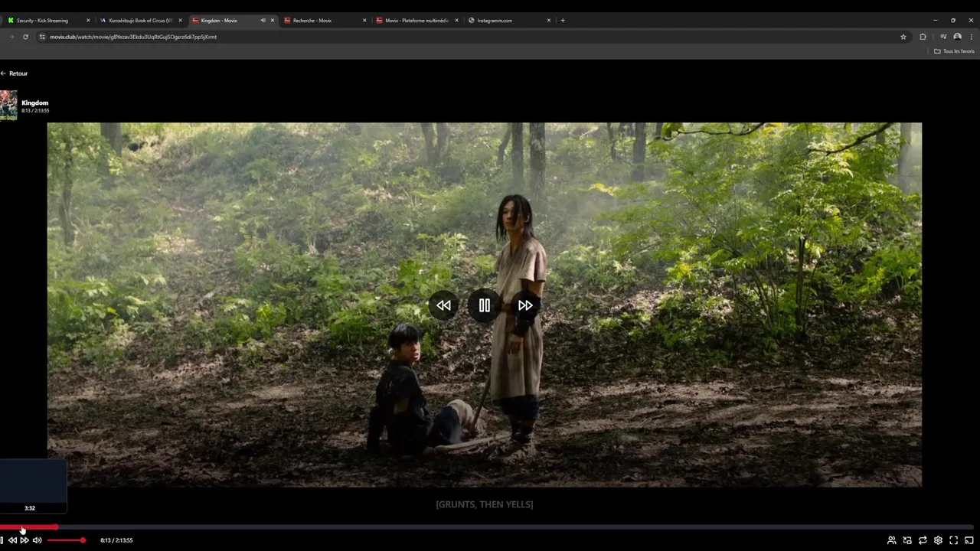Reload the page
The image size is (980, 551).
click(25, 37)
